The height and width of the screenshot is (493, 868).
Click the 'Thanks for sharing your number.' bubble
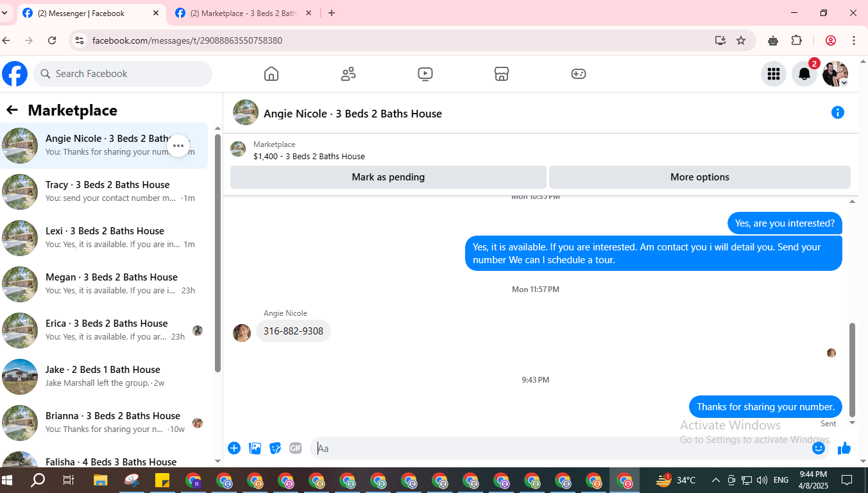click(x=765, y=407)
